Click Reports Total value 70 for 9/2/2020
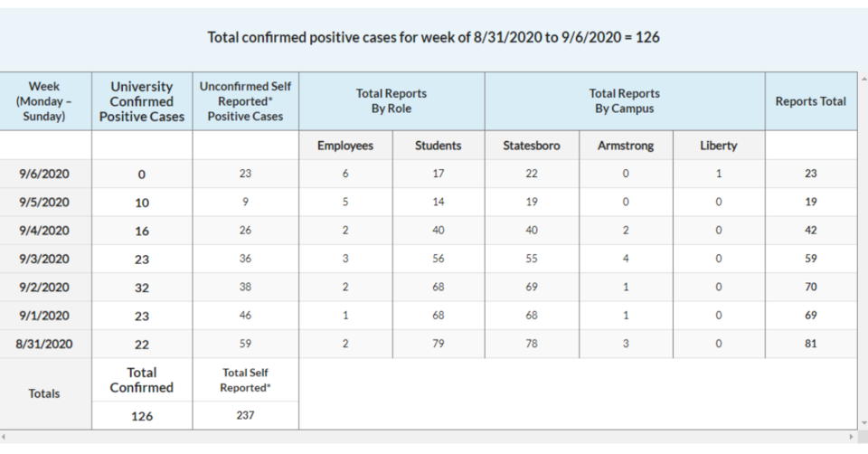The height and width of the screenshot is (454, 868). tap(810, 287)
